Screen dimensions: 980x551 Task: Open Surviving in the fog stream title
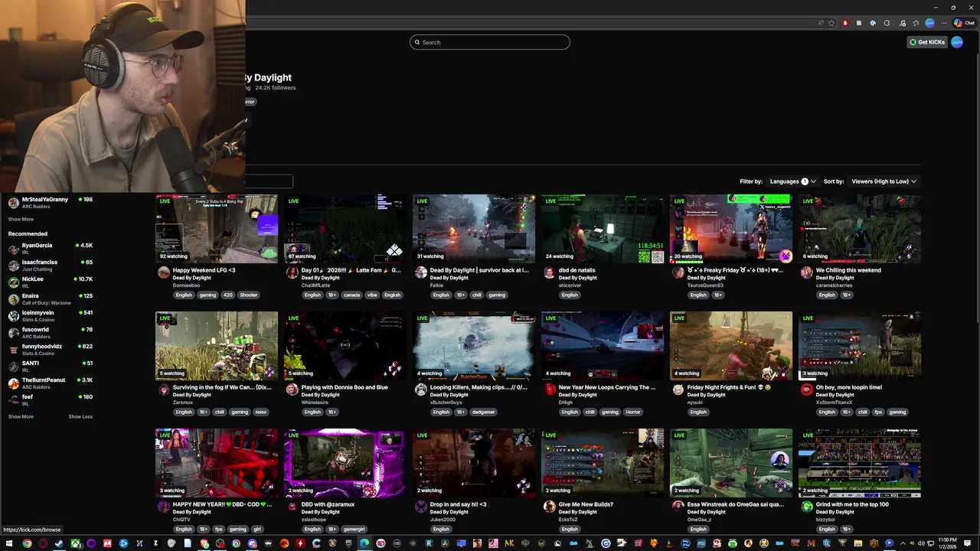222,387
